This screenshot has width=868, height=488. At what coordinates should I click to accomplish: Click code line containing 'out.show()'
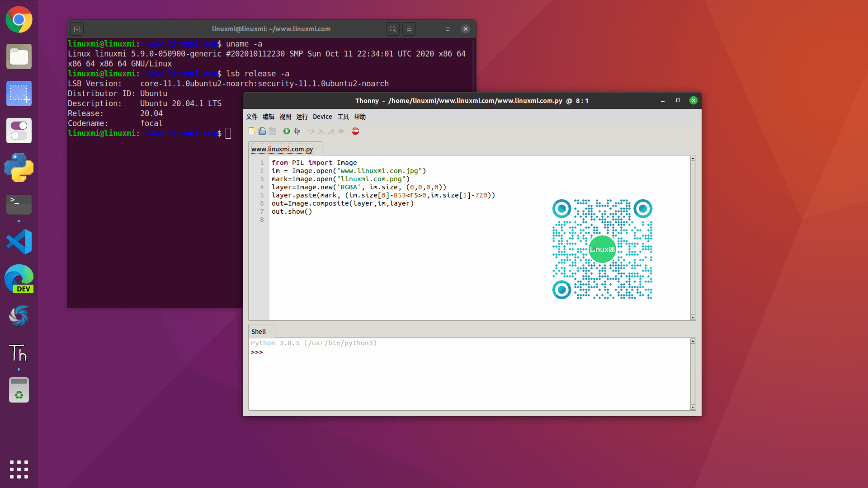click(x=292, y=211)
